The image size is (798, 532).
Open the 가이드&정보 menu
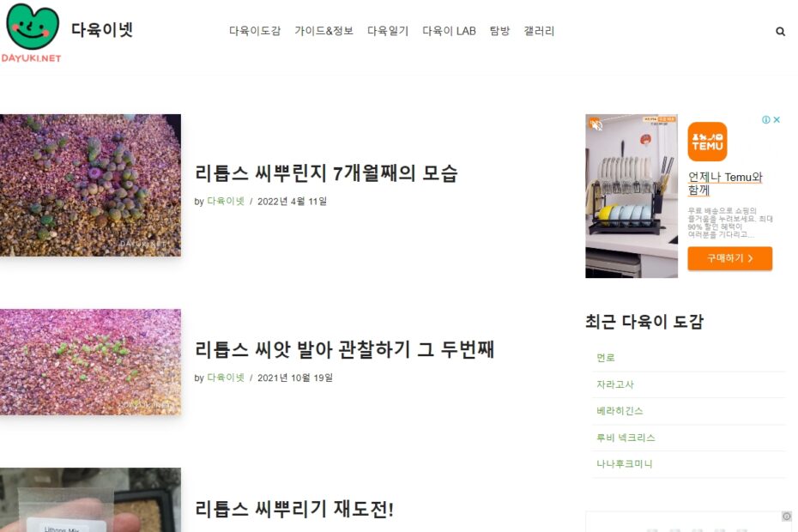coord(323,31)
